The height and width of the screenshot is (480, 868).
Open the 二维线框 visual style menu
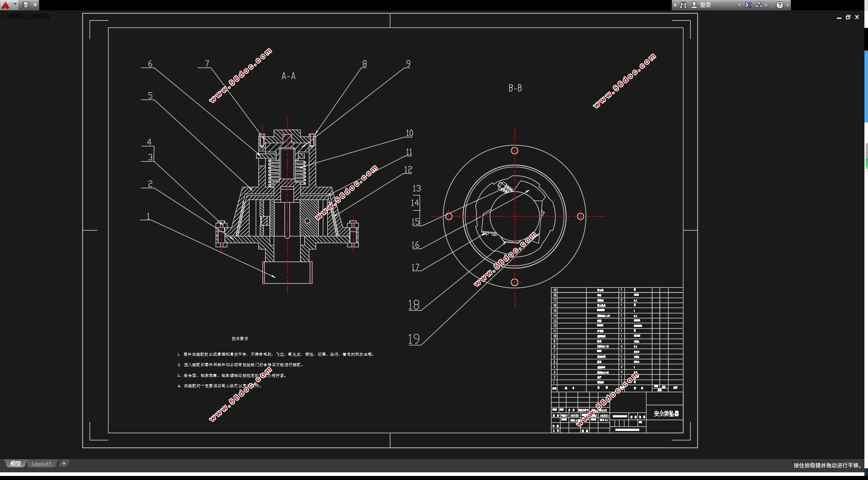37,17
